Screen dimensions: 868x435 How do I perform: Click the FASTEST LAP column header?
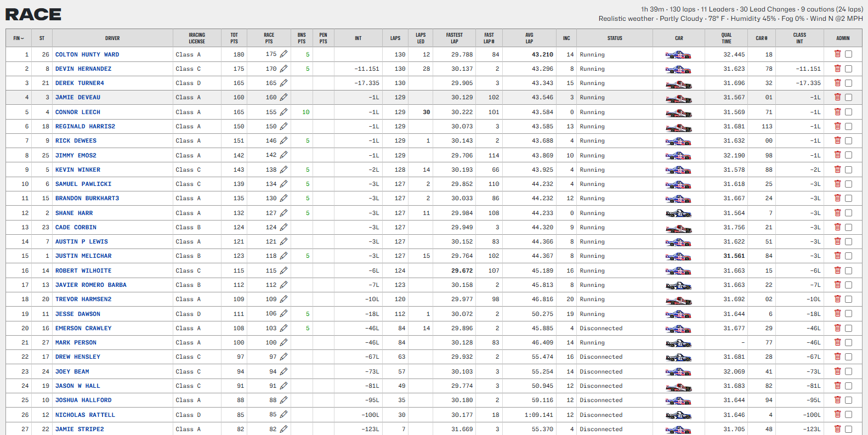(455, 38)
